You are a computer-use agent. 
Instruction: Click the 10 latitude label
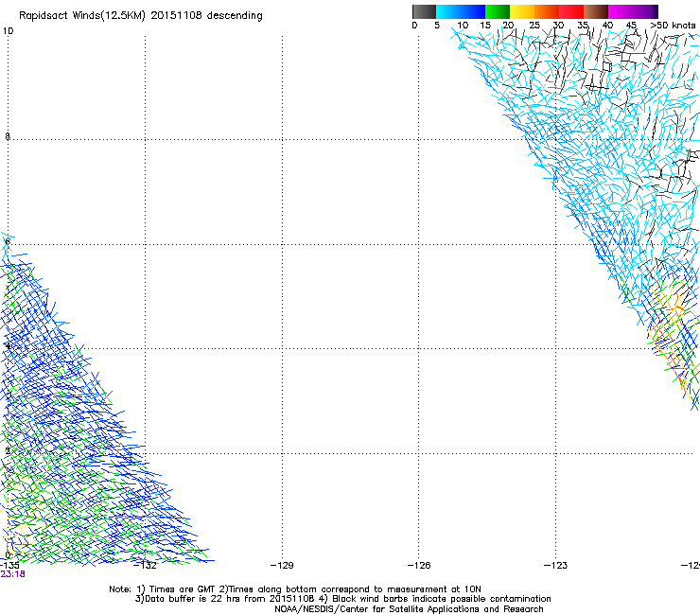[8, 31]
